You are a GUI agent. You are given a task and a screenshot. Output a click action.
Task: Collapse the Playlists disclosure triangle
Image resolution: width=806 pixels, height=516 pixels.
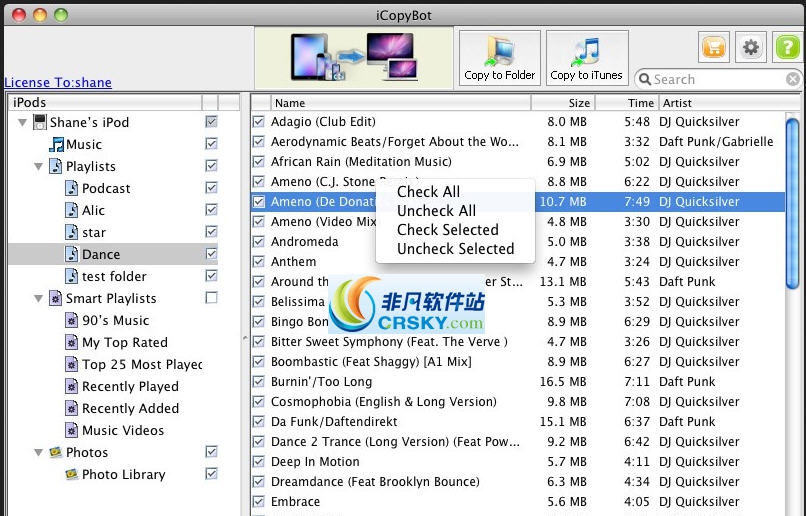(x=39, y=167)
